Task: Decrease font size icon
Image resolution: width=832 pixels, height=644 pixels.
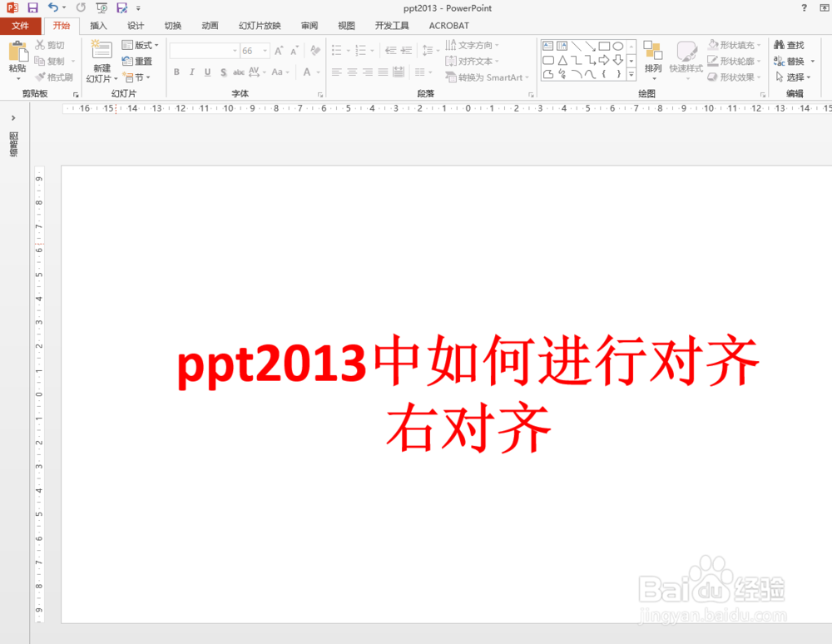Action: (294, 51)
